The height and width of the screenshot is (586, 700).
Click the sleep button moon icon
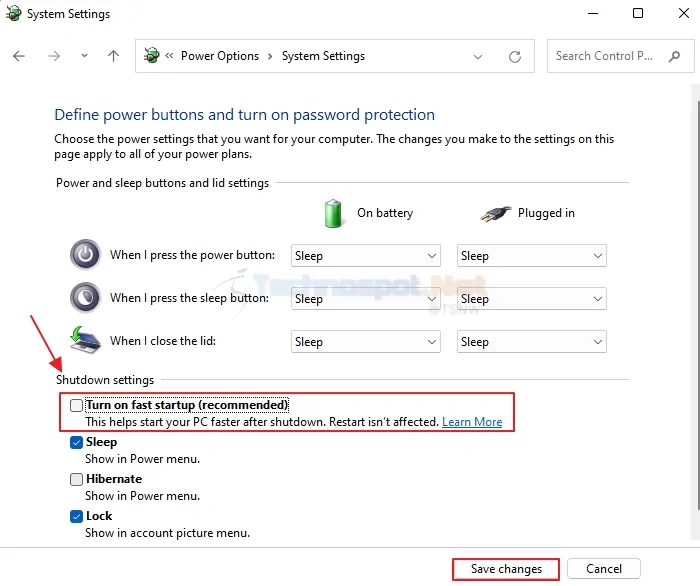[x=85, y=298]
